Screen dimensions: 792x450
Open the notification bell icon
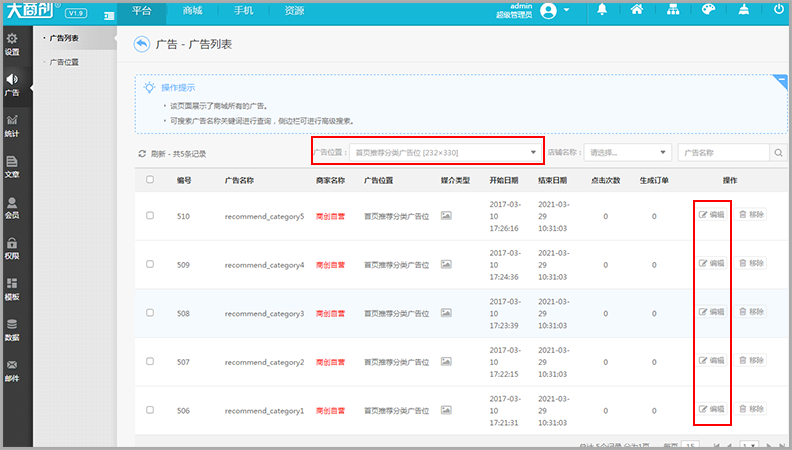602,10
